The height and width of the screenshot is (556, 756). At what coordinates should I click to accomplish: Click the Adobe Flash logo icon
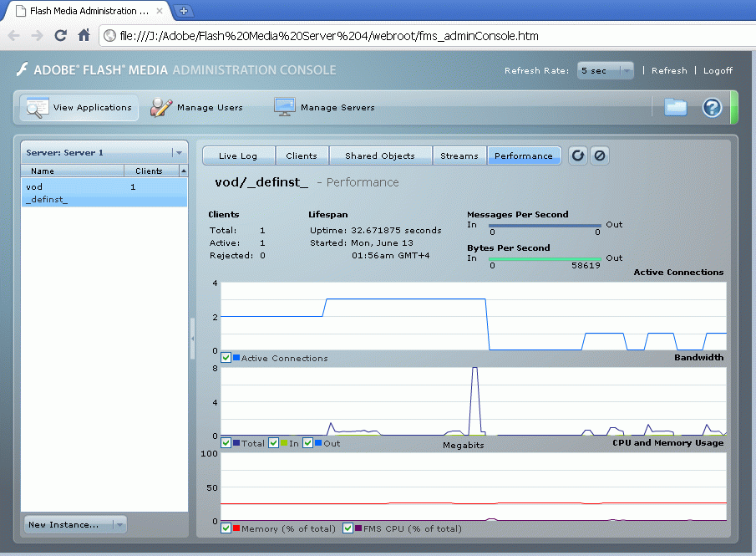pos(23,69)
